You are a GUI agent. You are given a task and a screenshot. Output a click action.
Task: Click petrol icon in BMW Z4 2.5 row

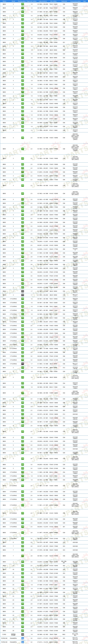click(x=23, y=627)
